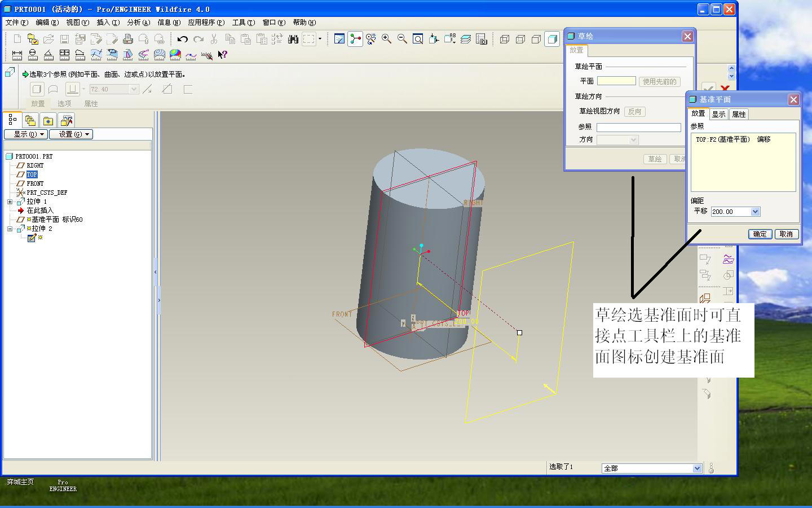Open the connections tab with hammer icon
The height and width of the screenshot is (508, 812).
67,120
